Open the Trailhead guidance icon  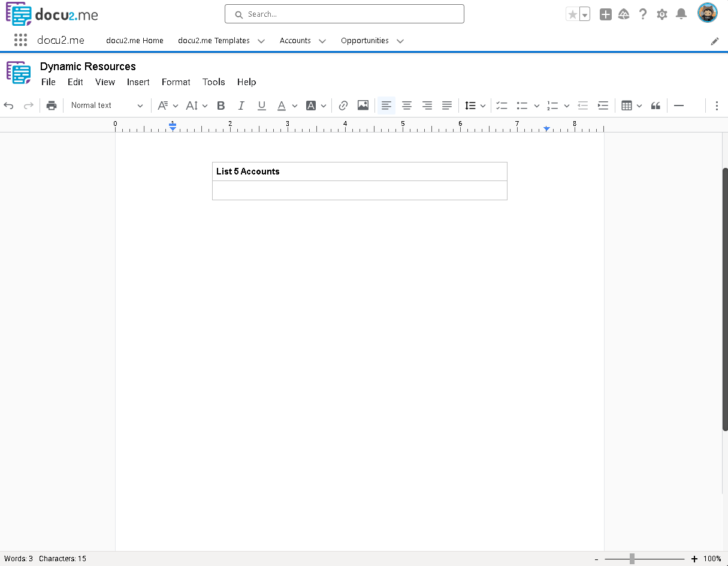tap(624, 14)
